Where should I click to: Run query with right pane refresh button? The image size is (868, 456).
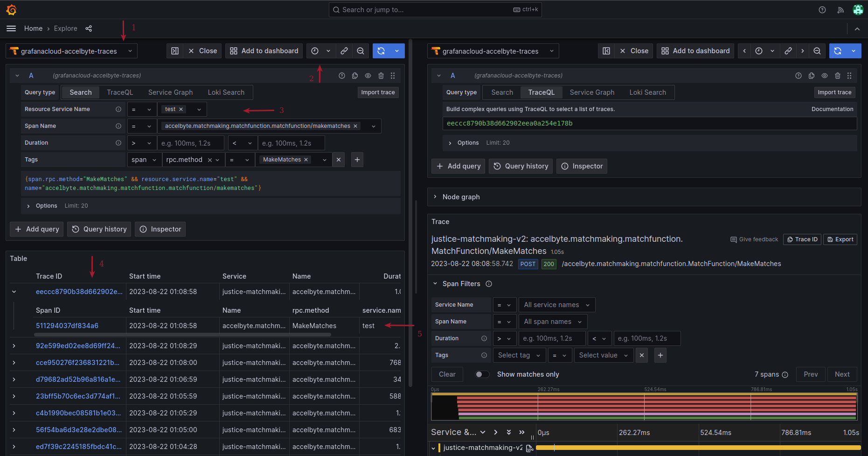[838, 51]
